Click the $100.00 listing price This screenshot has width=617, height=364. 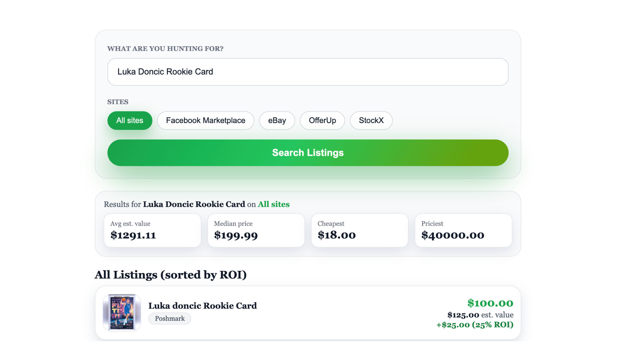pyautogui.click(x=490, y=303)
